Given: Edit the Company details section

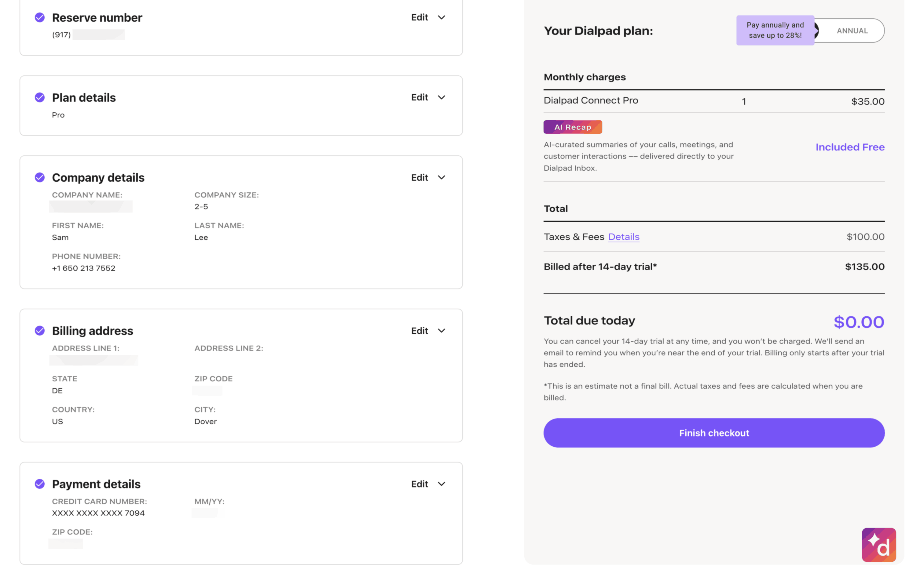Looking at the screenshot, I should click(x=419, y=177).
